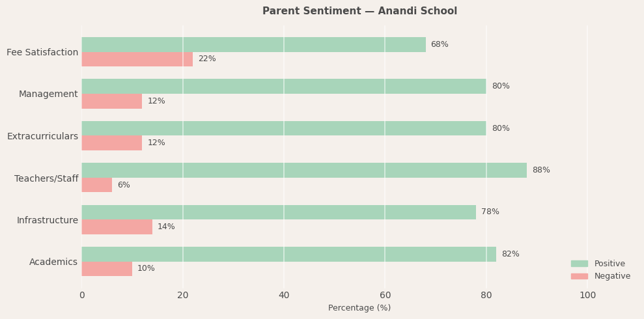Select the Academics positive 82% bar

click(288, 254)
